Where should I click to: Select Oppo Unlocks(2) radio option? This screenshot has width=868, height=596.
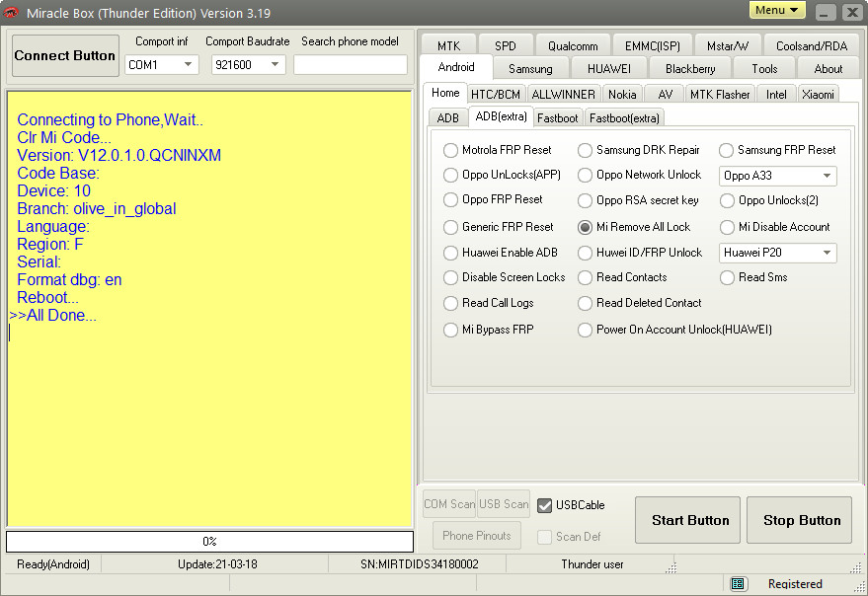point(769,200)
